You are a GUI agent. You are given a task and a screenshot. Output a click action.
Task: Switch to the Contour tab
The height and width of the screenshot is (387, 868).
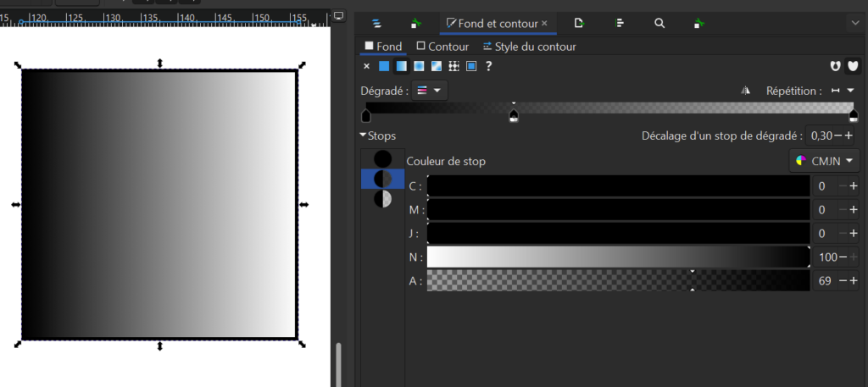[x=442, y=47]
